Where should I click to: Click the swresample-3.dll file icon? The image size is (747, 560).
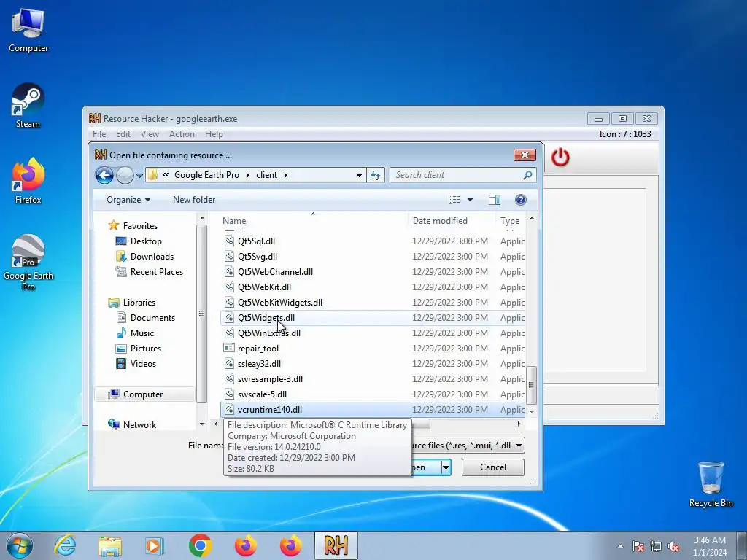pos(229,378)
